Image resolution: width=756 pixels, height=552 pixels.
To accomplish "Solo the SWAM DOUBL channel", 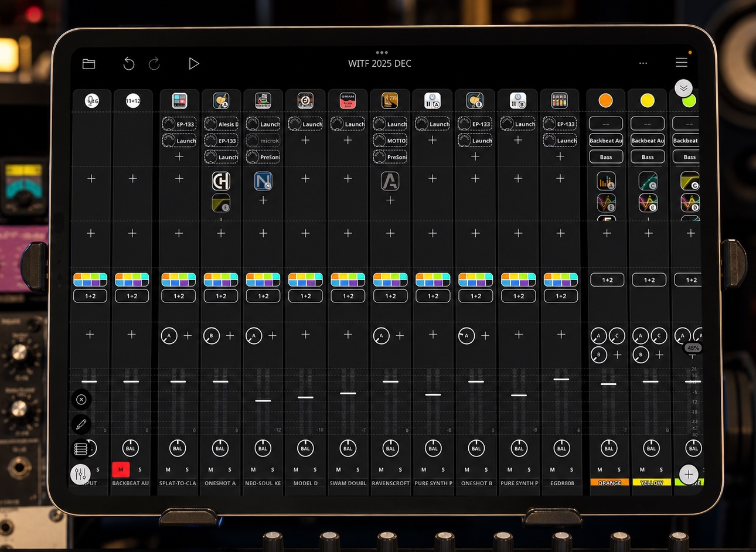I will (357, 469).
